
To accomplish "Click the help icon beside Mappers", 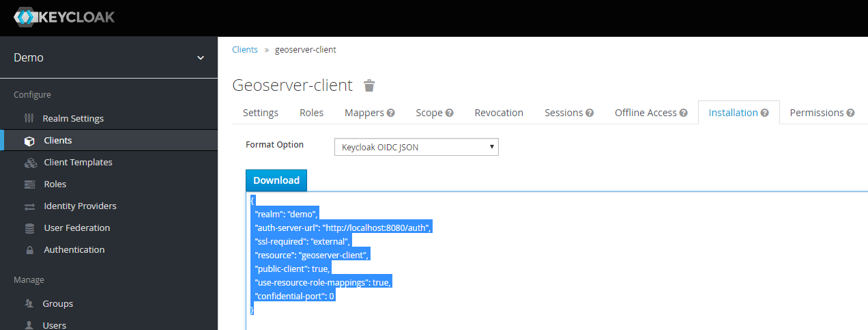I will click(x=391, y=113).
